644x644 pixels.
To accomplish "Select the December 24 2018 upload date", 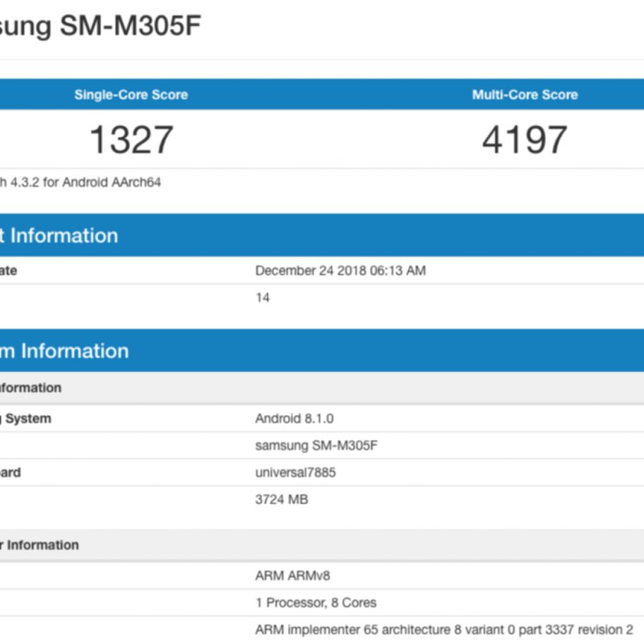I will (340, 270).
